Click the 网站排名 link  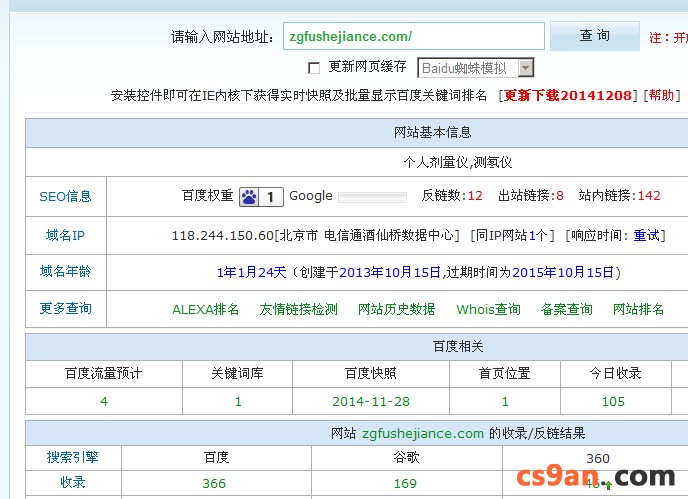click(x=638, y=309)
